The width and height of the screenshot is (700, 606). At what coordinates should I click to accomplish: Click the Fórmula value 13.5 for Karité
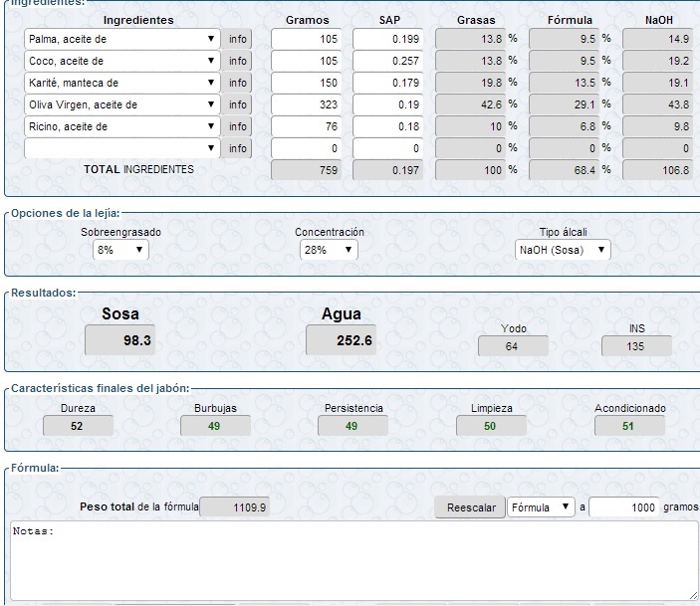(x=565, y=83)
